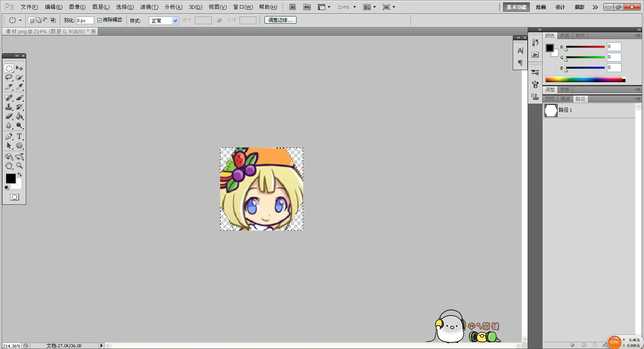Open the Screen Mode dropdown
The width and height of the screenshot is (644, 349).
(x=389, y=7)
